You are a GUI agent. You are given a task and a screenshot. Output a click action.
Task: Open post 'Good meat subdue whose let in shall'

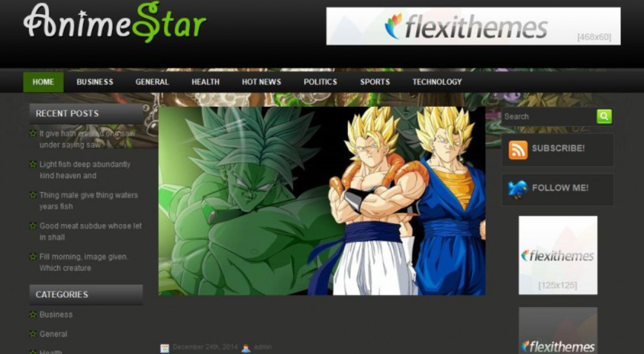pyautogui.click(x=90, y=232)
